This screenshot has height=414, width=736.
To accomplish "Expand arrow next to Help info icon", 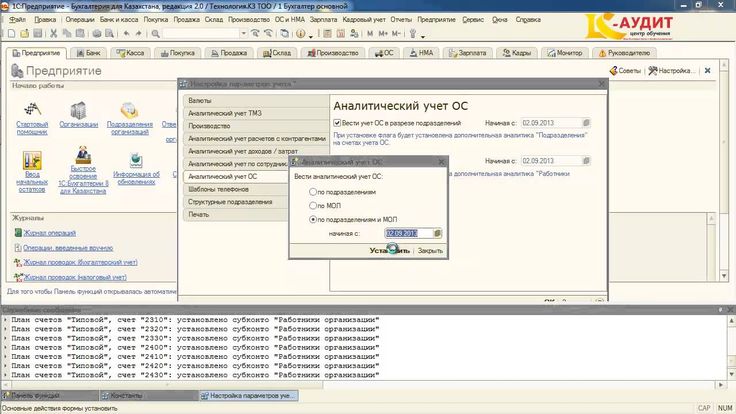I will click(x=310, y=35).
